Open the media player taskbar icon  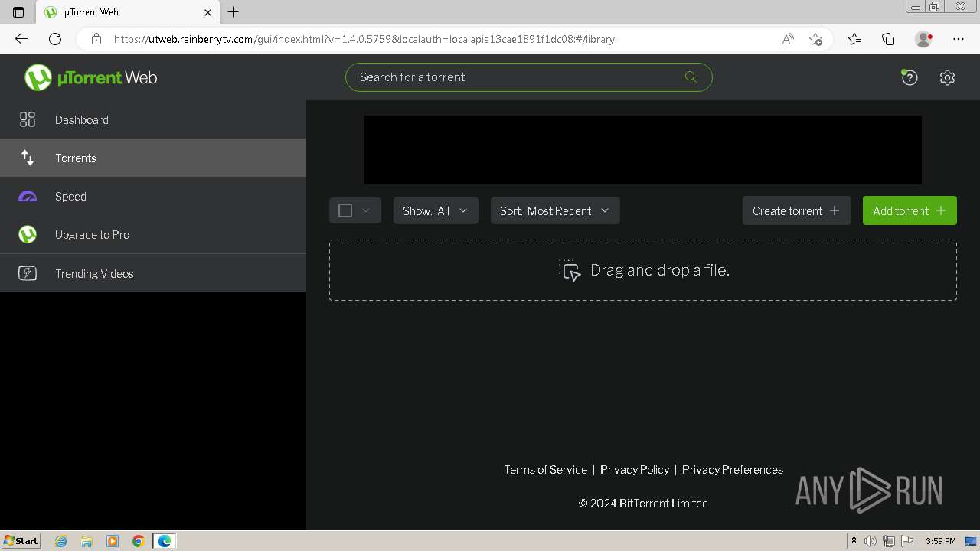(x=113, y=541)
